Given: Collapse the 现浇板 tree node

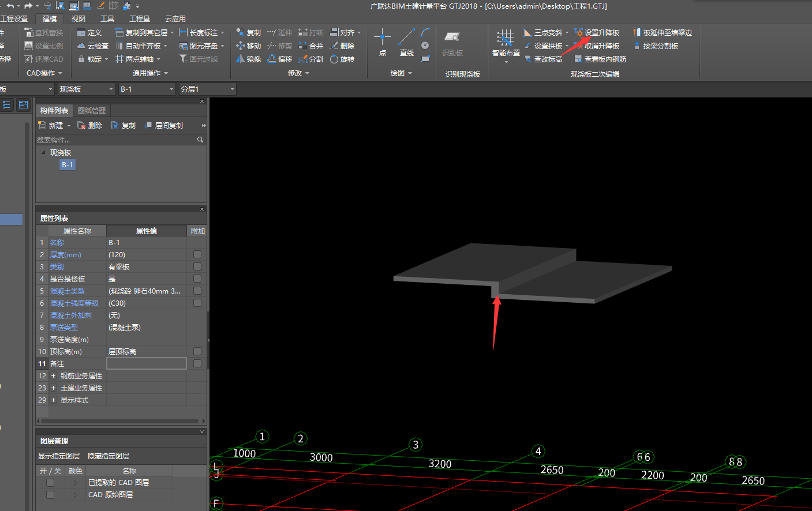Looking at the screenshot, I should click(x=43, y=152).
